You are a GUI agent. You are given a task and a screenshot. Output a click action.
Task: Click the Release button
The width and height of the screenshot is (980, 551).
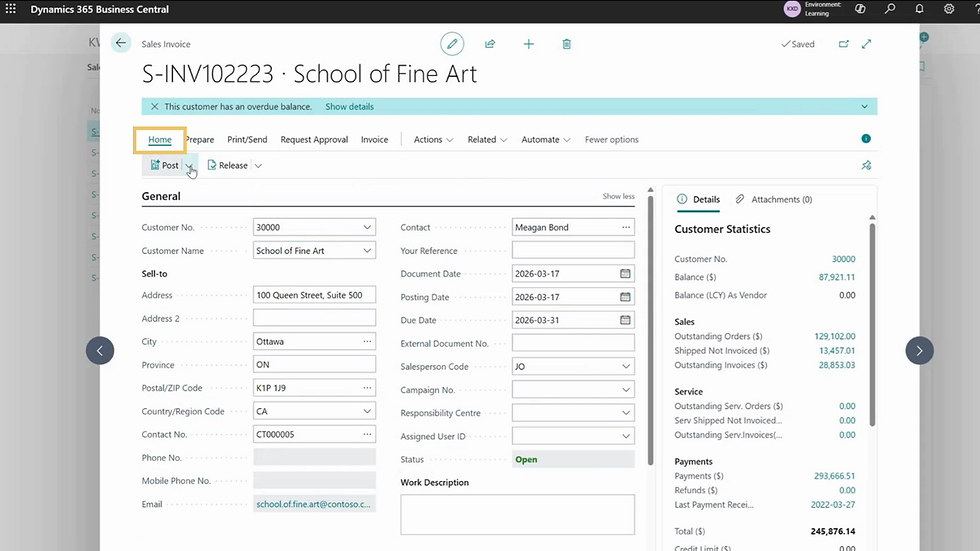point(228,166)
